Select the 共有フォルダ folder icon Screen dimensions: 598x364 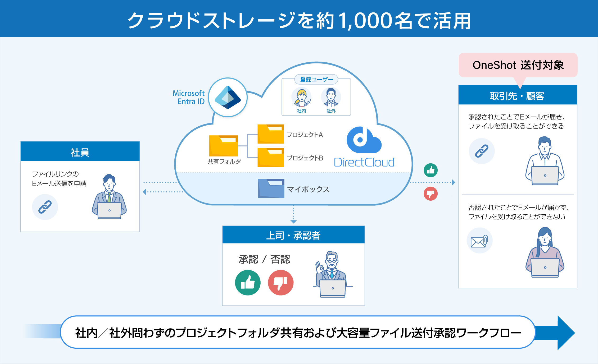224,146
